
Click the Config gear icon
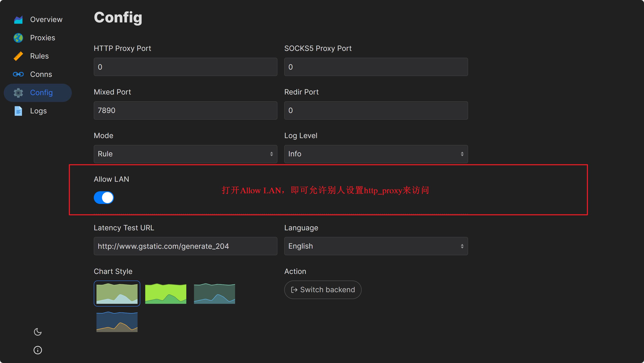click(18, 93)
